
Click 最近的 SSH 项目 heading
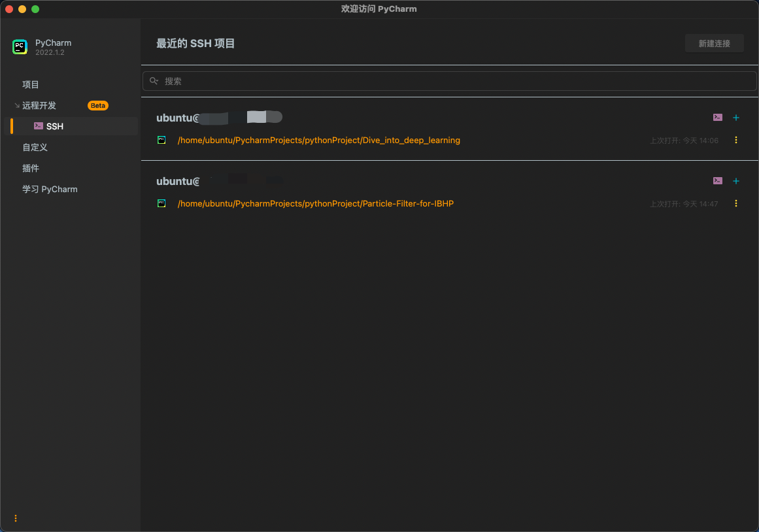(x=195, y=44)
